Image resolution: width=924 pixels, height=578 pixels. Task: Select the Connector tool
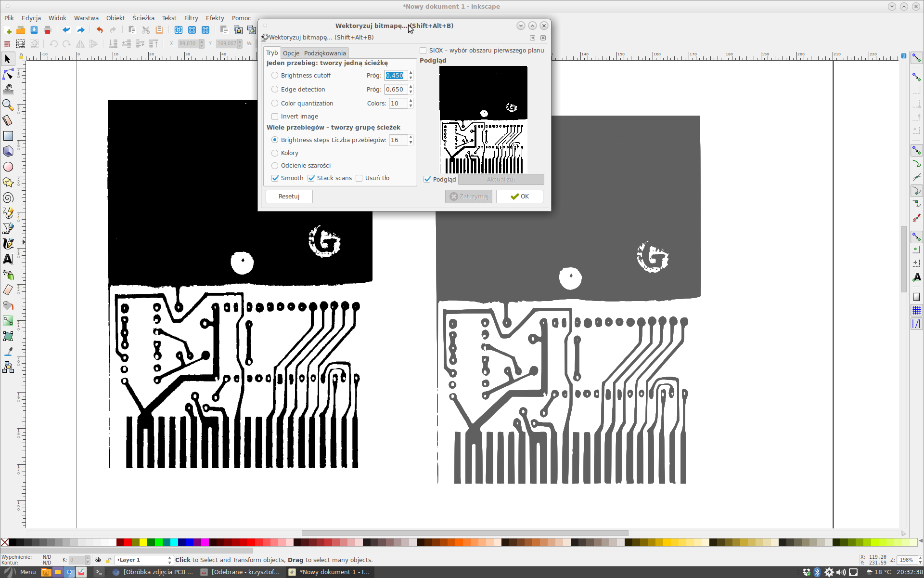(8, 367)
